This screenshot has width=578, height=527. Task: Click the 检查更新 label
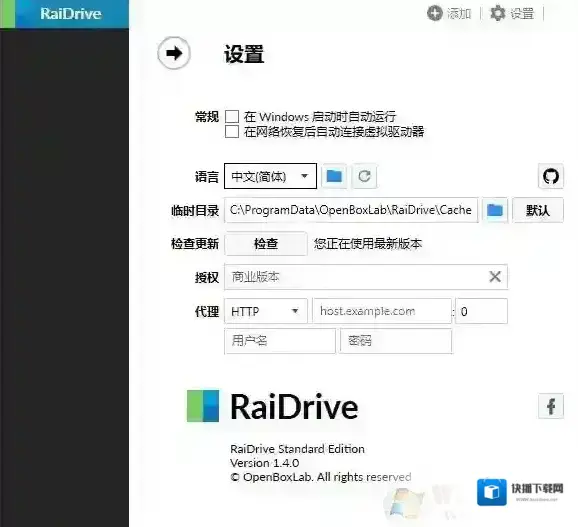click(x=195, y=244)
